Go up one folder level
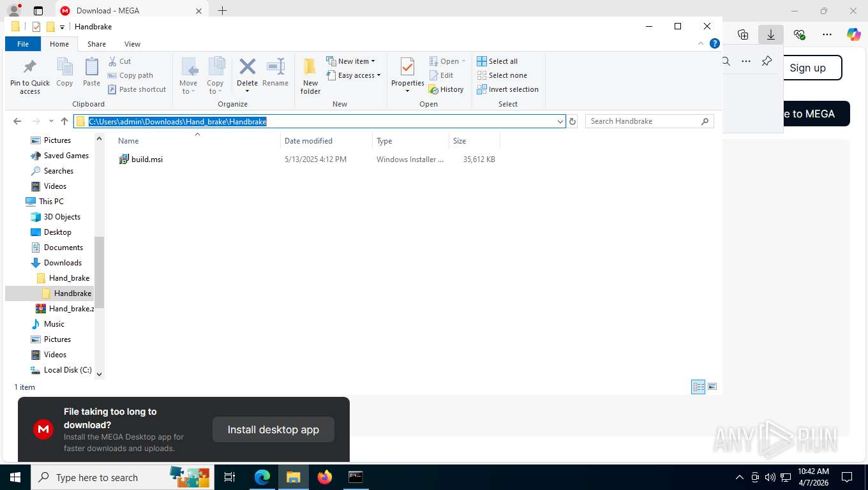Viewport: 868px width, 490px height. [x=64, y=121]
